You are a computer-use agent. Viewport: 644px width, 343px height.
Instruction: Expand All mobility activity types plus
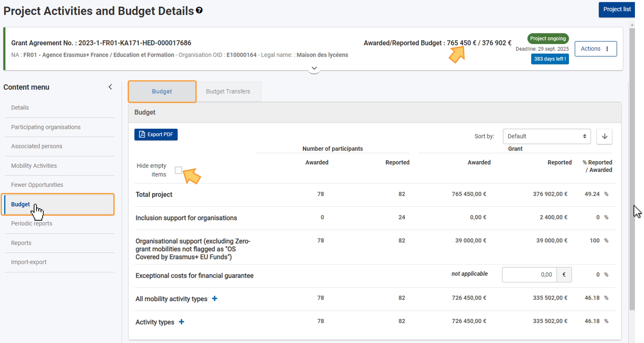coord(215,298)
